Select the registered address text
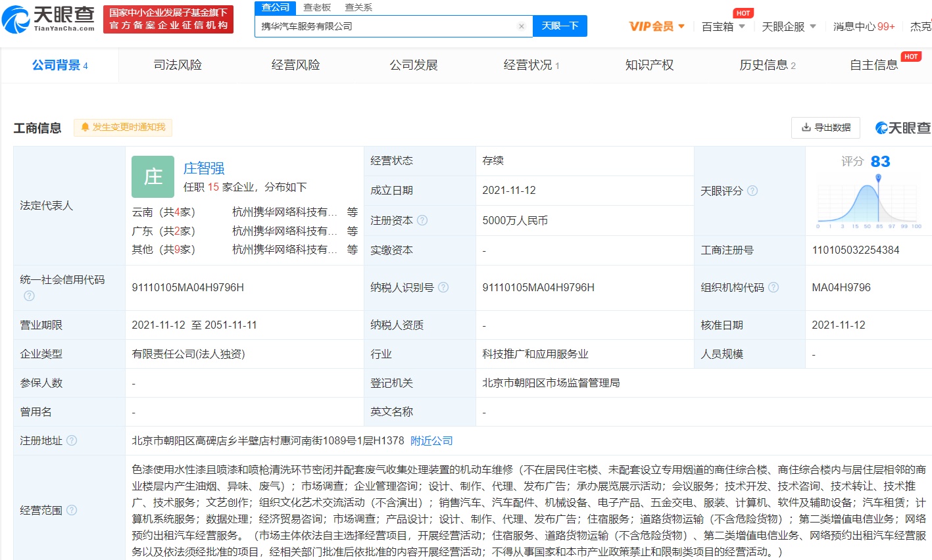Viewport: 932px width, 560px height. pos(268,440)
